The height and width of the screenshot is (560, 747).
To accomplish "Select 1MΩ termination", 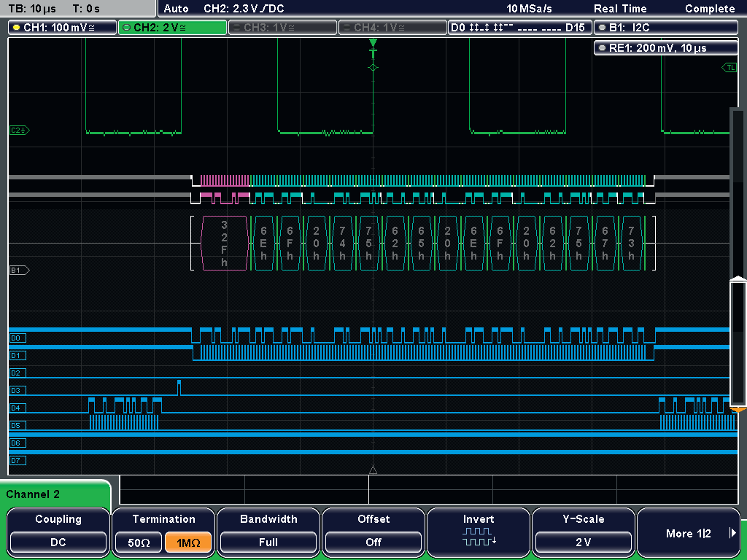I will (x=189, y=542).
